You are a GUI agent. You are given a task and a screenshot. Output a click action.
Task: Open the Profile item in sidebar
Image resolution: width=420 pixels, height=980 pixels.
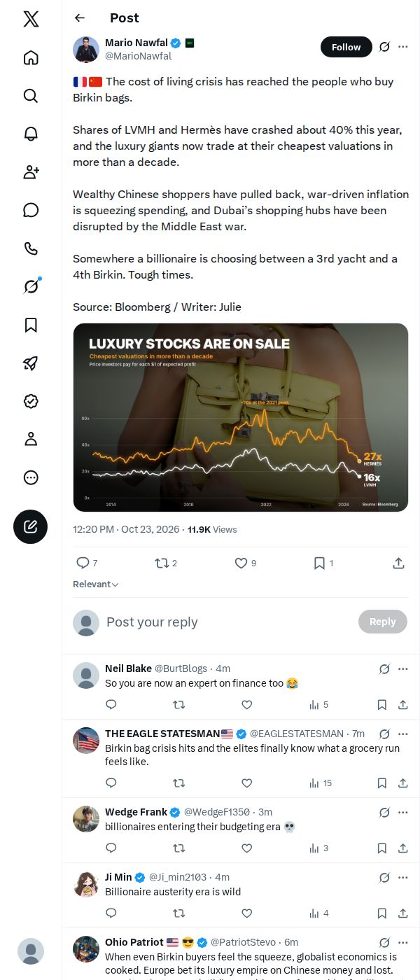point(31,439)
